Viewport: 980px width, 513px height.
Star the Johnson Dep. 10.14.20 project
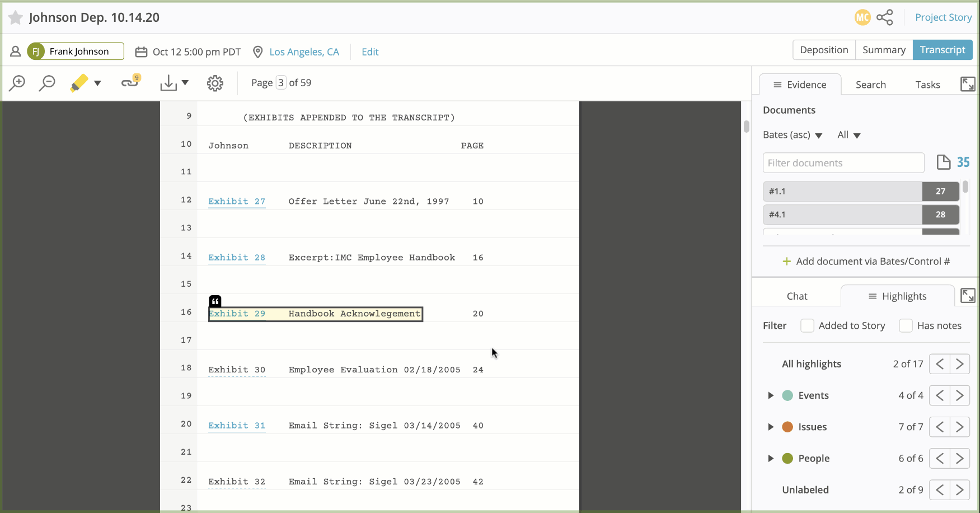click(16, 18)
